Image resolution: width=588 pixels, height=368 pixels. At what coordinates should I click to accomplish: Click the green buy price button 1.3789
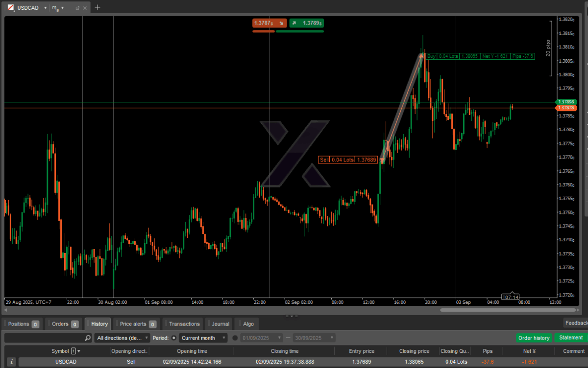point(307,23)
